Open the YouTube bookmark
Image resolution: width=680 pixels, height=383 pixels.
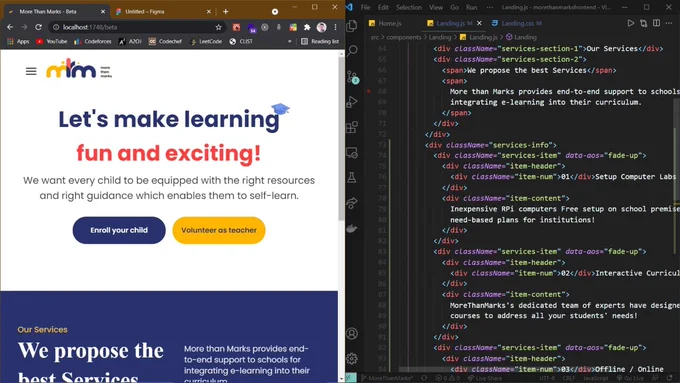tap(52, 42)
